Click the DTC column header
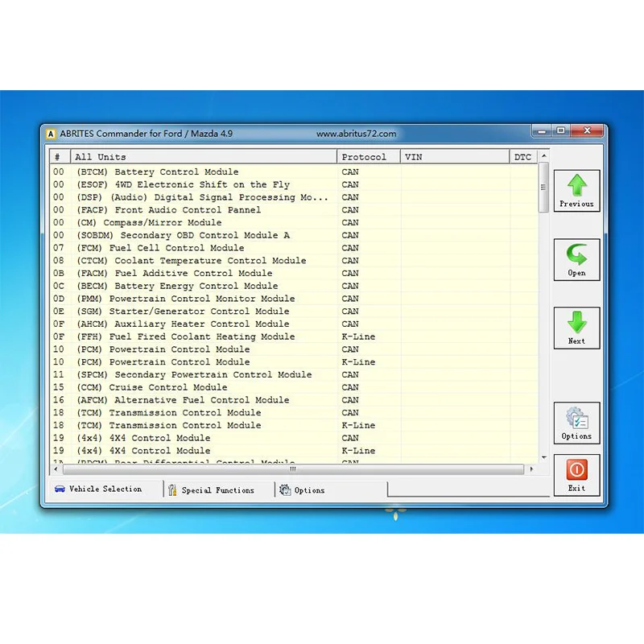Screen dimensions: 644x644 pyautogui.click(x=523, y=157)
